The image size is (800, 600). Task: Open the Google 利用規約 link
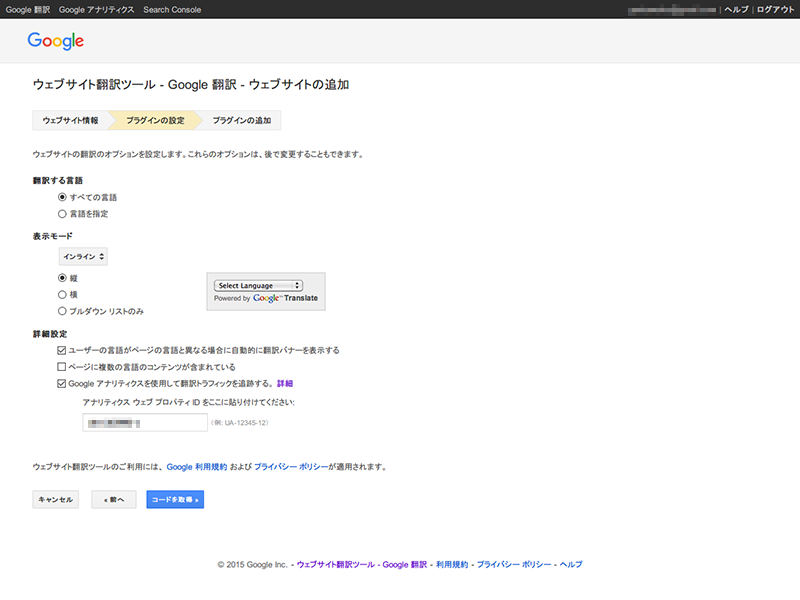197,467
